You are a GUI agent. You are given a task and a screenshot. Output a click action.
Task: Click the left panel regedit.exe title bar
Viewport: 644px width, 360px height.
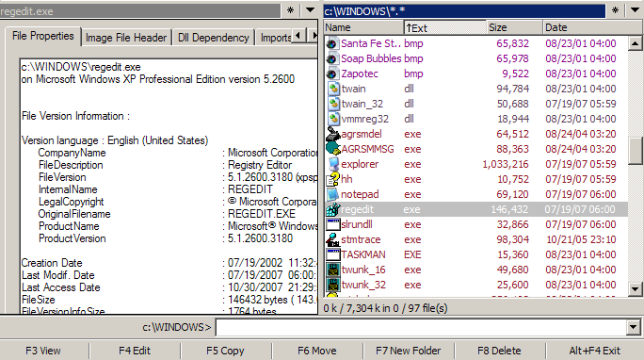click(140, 11)
